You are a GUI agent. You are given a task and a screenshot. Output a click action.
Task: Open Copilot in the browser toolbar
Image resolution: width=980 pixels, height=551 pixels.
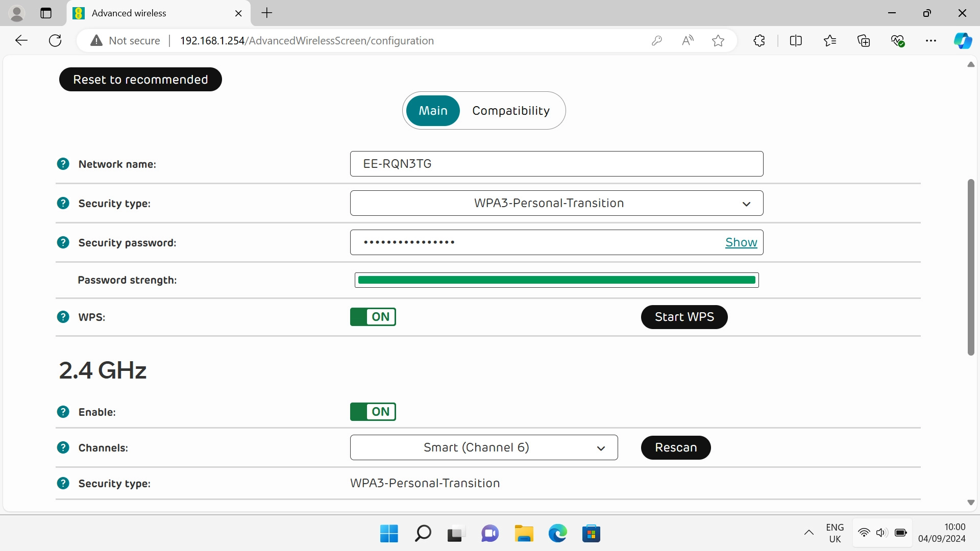(x=963, y=40)
